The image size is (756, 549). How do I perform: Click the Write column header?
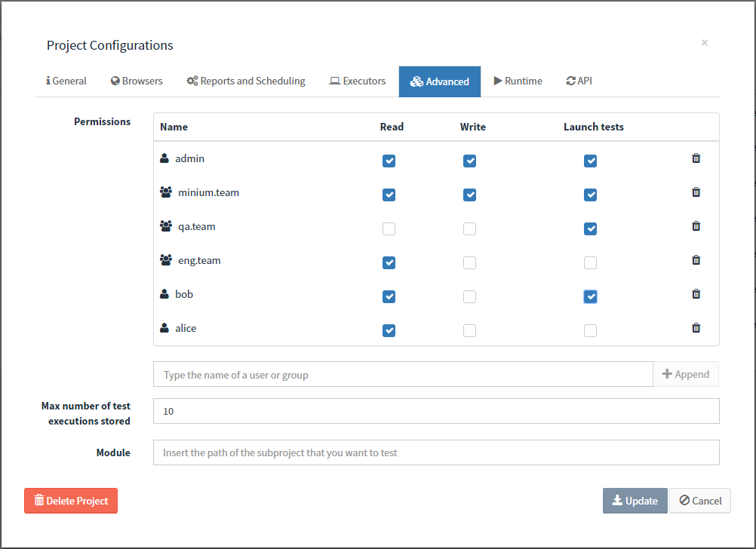(472, 127)
